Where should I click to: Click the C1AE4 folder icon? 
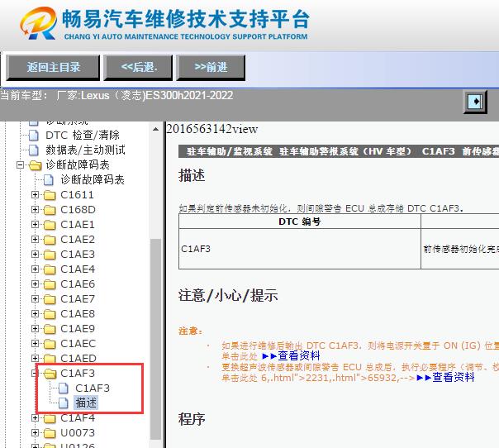point(50,269)
